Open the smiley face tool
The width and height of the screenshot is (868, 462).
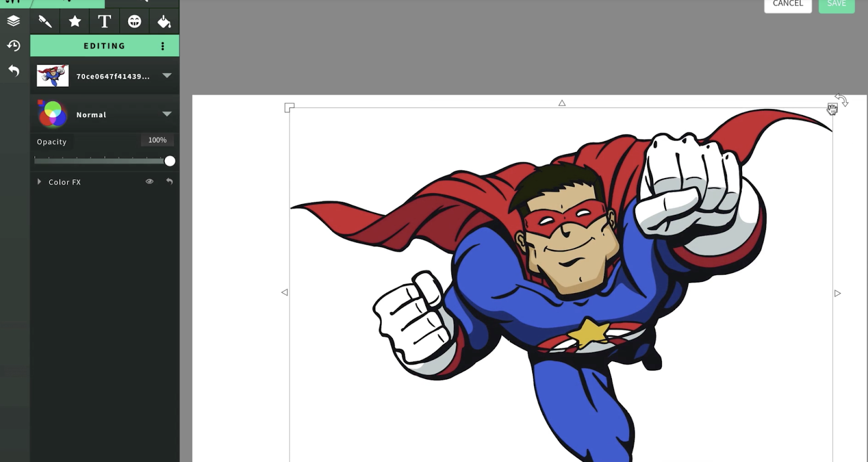[x=135, y=21]
